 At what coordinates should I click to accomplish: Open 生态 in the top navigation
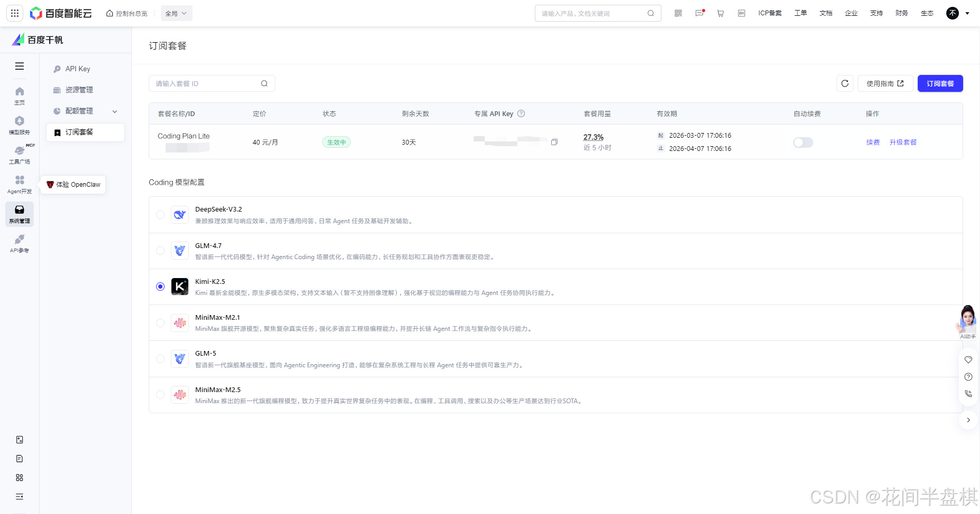click(927, 13)
